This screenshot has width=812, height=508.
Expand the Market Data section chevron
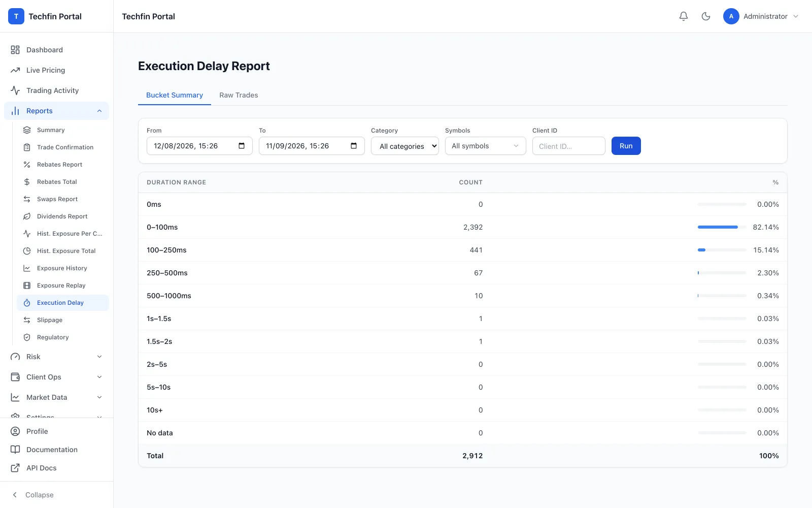pyautogui.click(x=99, y=397)
